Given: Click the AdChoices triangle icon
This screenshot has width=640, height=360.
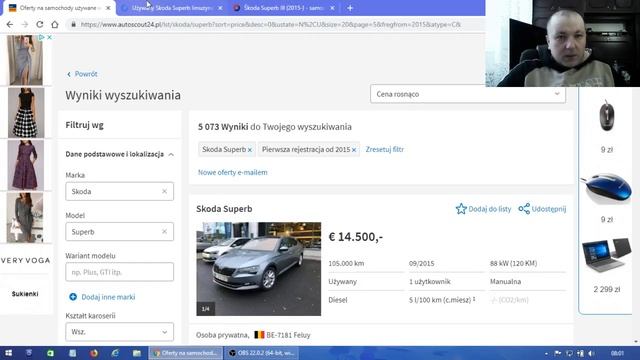Looking at the screenshot, I should (x=42, y=37).
